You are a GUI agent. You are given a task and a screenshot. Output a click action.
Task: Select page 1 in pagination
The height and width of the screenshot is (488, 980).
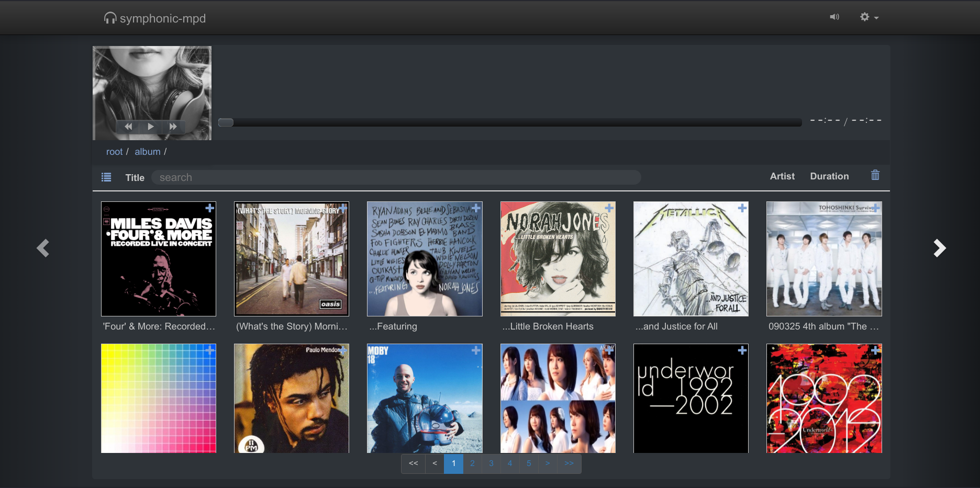[x=453, y=463]
